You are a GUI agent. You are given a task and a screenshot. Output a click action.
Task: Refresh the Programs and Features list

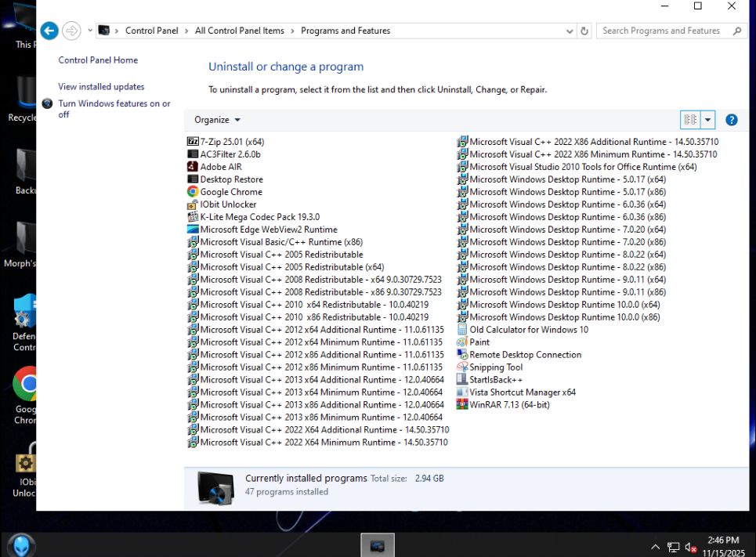click(x=584, y=31)
